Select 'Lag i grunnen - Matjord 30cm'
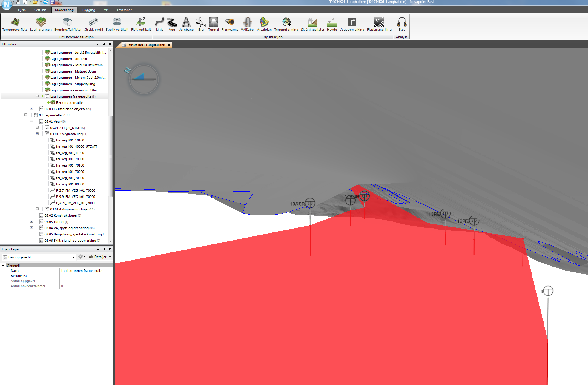The image size is (588, 385). click(x=73, y=71)
